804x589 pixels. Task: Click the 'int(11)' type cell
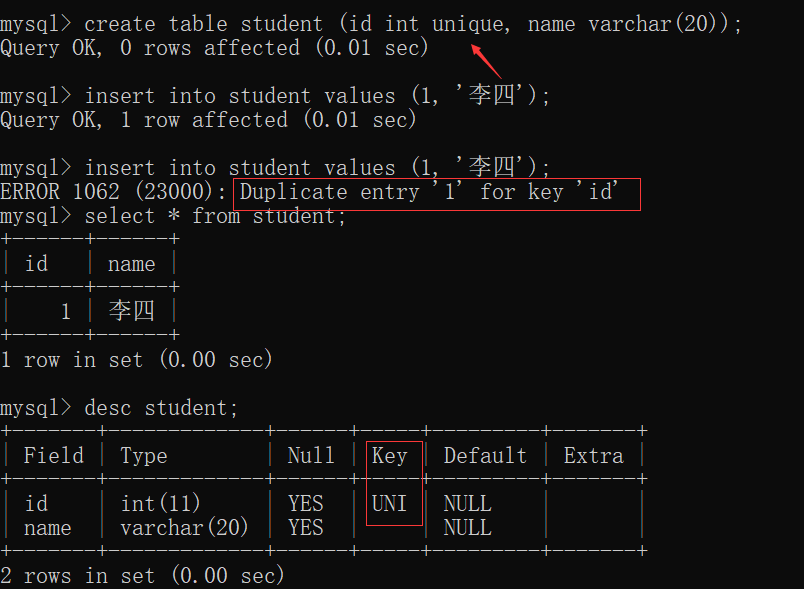point(160,504)
